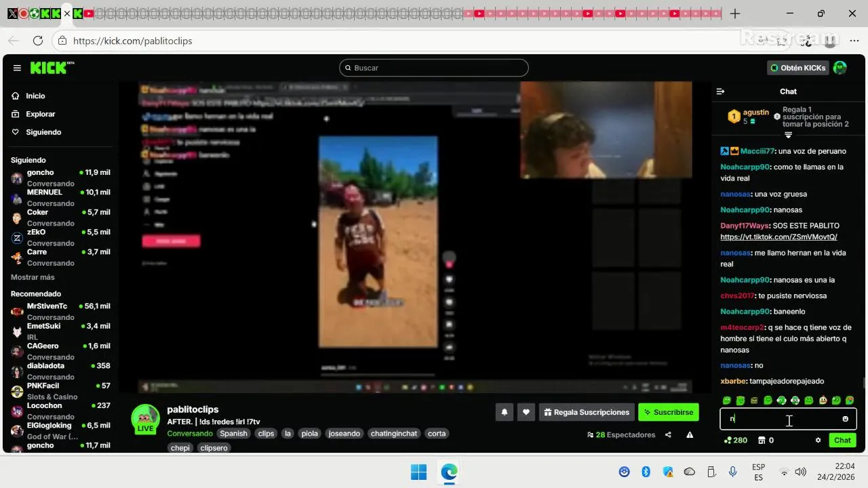868x488 pixels.
Task: Click the Macciii77 username in chat
Action: click(x=757, y=151)
